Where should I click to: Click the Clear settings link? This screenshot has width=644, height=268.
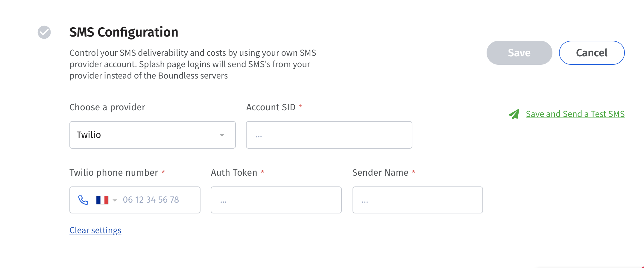coord(95,230)
